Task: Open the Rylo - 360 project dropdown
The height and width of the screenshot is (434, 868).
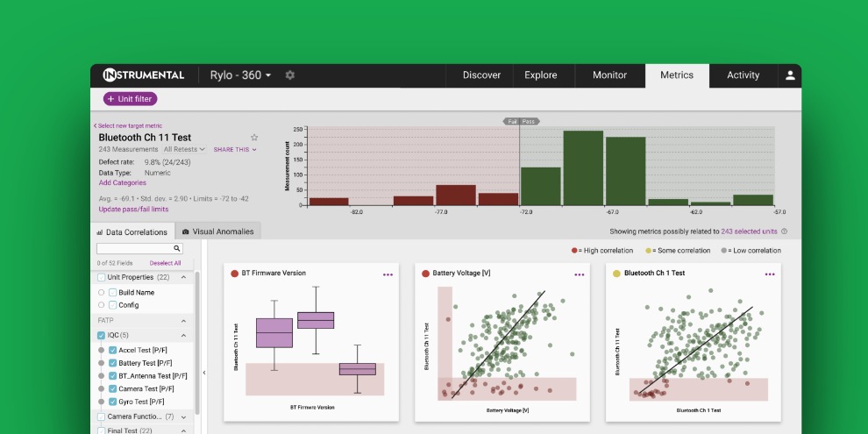Action: pyautogui.click(x=240, y=75)
